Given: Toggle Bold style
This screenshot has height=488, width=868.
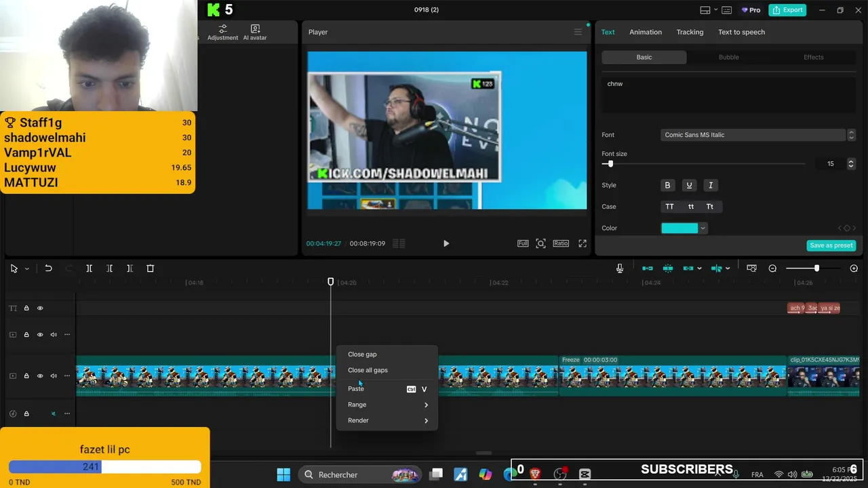Looking at the screenshot, I should (x=667, y=185).
